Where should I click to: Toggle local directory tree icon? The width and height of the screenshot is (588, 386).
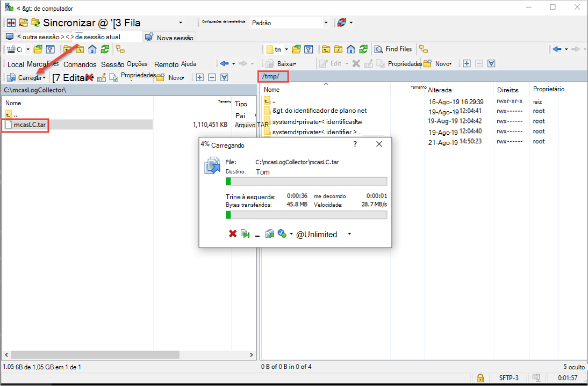tap(120, 49)
